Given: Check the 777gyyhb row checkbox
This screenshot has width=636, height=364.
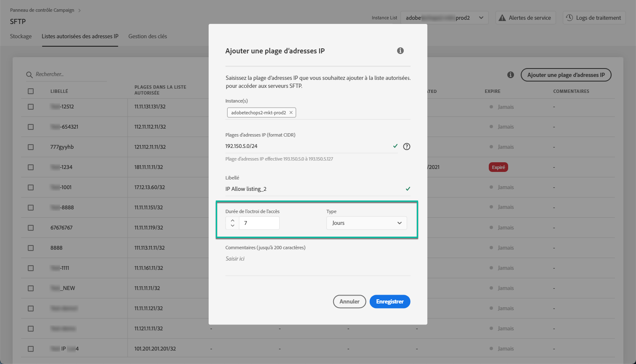Looking at the screenshot, I should pos(31,147).
